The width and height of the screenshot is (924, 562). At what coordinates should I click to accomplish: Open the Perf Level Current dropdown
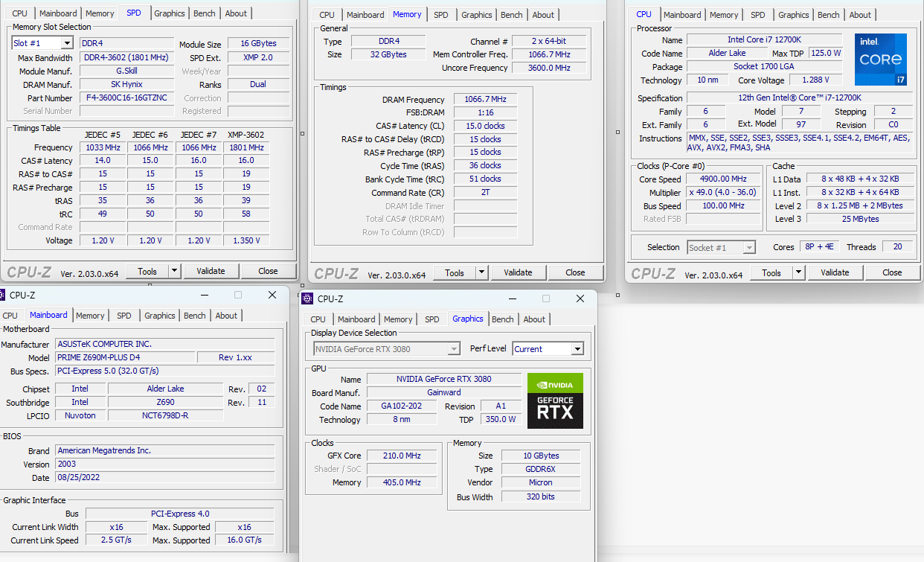pos(577,348)
